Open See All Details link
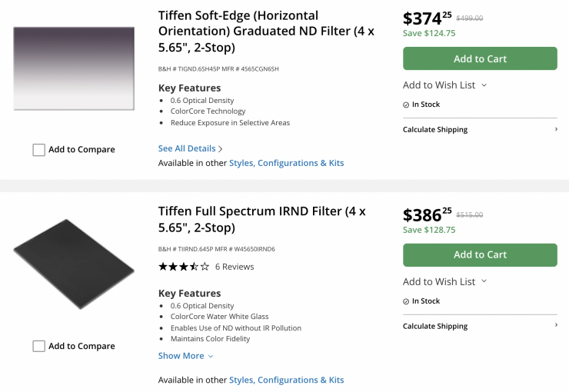 pos(190,148)
